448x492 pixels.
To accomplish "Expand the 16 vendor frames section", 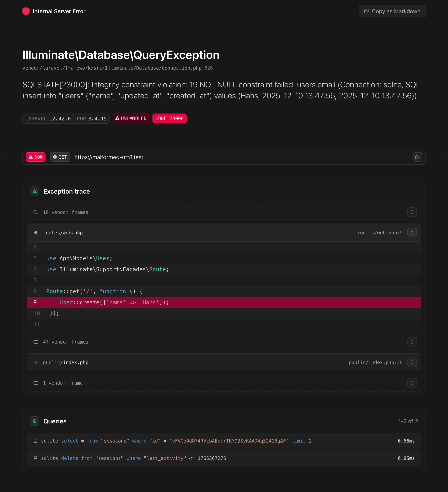I will pyautogui.click(x=412, y=212).
